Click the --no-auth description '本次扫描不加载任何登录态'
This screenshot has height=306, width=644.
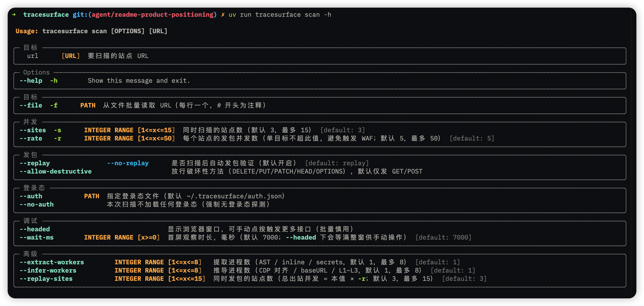click(152, 205)
